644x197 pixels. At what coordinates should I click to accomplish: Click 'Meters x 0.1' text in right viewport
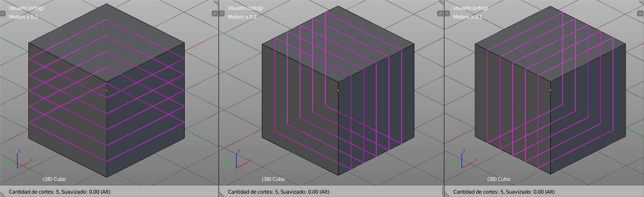pos(468,17)
